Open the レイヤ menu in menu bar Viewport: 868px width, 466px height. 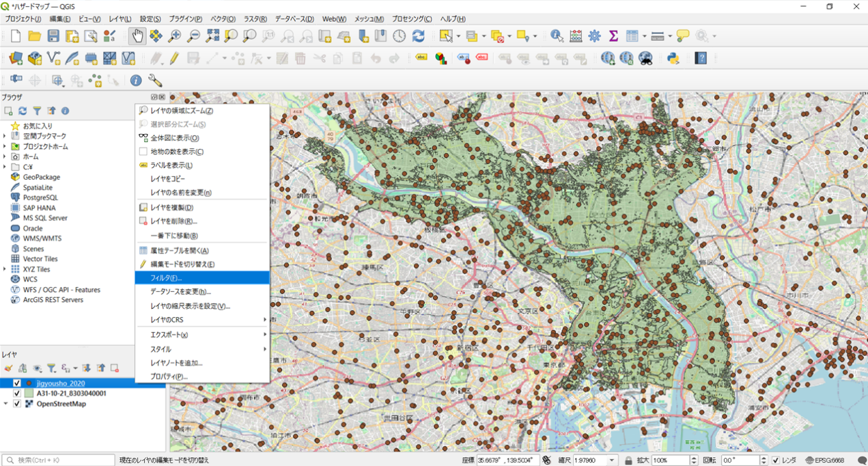tap(121, 19)
